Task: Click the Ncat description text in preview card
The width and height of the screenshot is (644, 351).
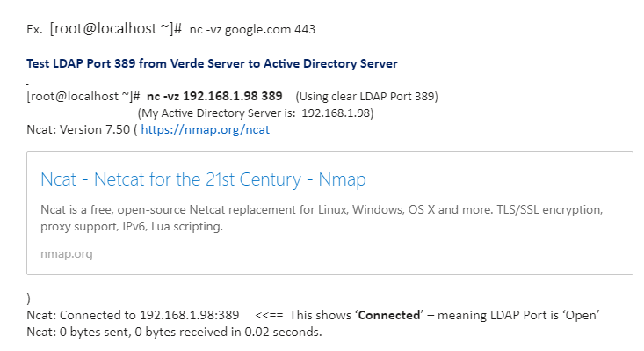Action: (x=322, y=218)
